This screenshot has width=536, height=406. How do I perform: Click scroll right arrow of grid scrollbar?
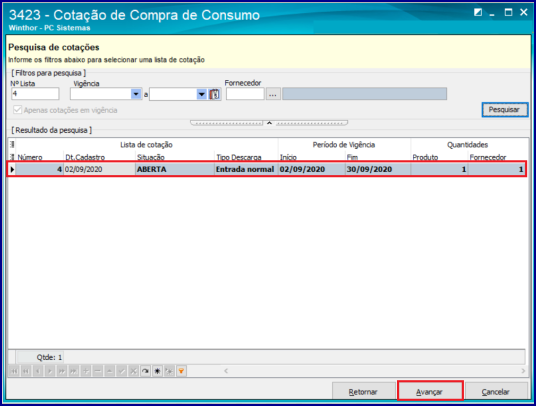[x=523, y=371]
